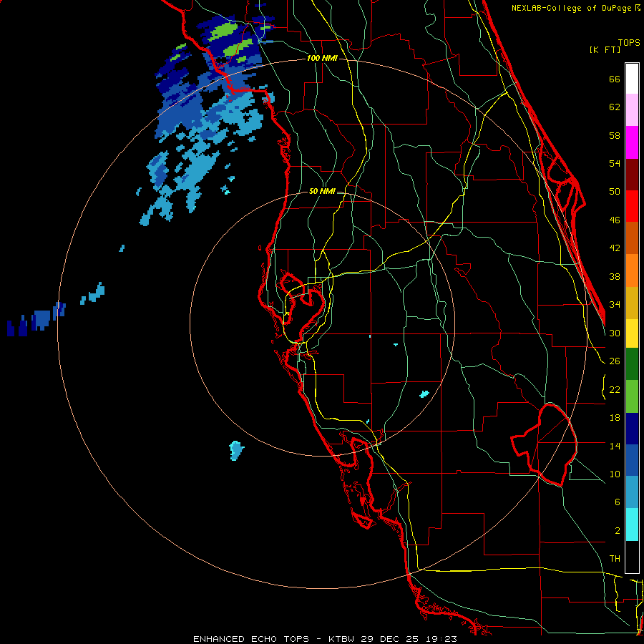
Task: Click the light blue 6 legend swatch
Action: pyautogui.click(x=632, y=492)
